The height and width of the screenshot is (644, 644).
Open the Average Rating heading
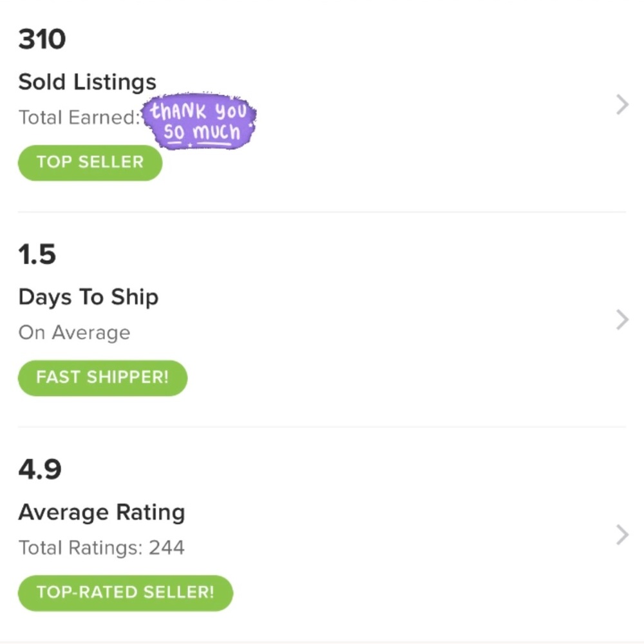coord(102,512)
